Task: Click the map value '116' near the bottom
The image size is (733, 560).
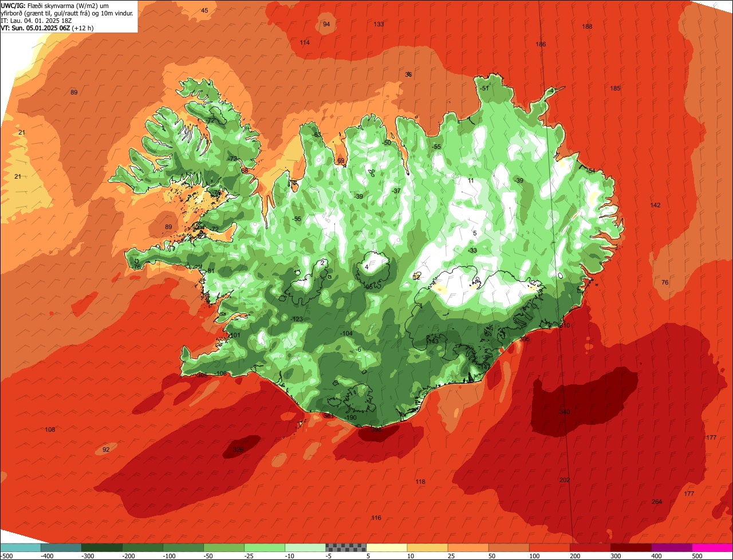Action: (x=376, y=518)
